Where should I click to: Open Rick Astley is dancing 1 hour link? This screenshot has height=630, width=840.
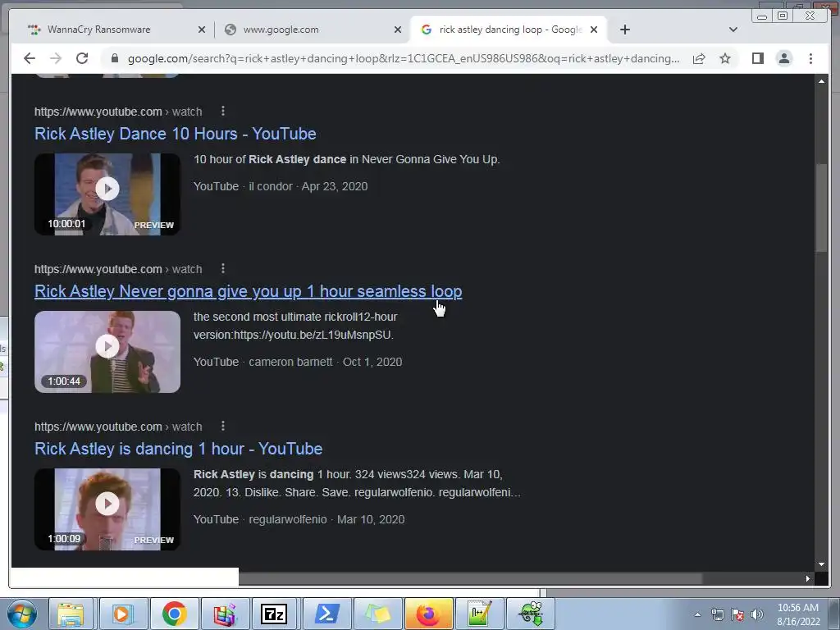(x=178, y=449)
